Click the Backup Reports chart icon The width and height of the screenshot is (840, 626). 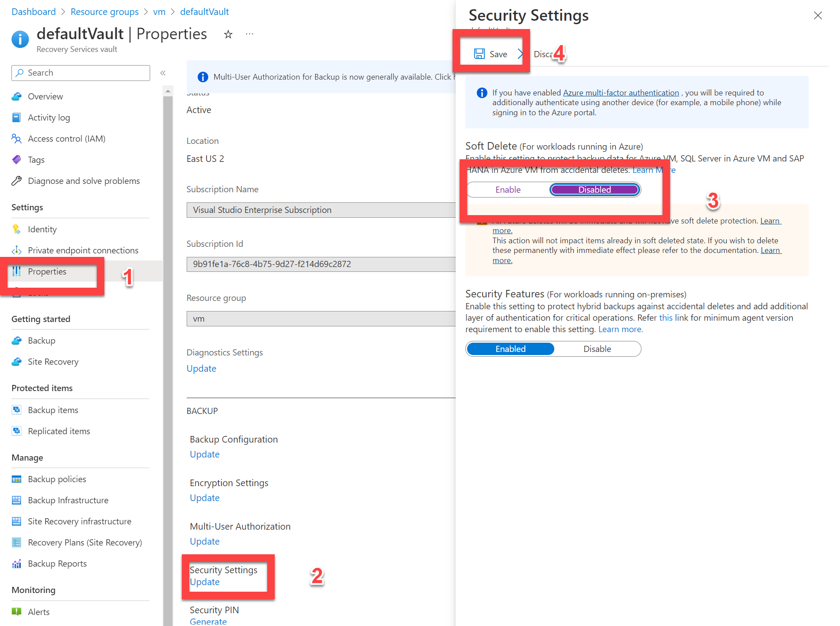pyautogui.click(x=17, y=564)
